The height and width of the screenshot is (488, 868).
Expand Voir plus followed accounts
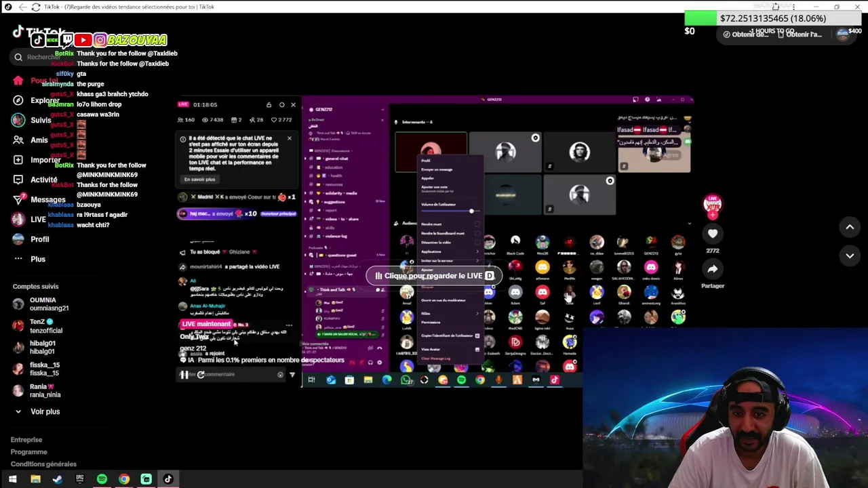pyautogui.click(x=38, y=411)
